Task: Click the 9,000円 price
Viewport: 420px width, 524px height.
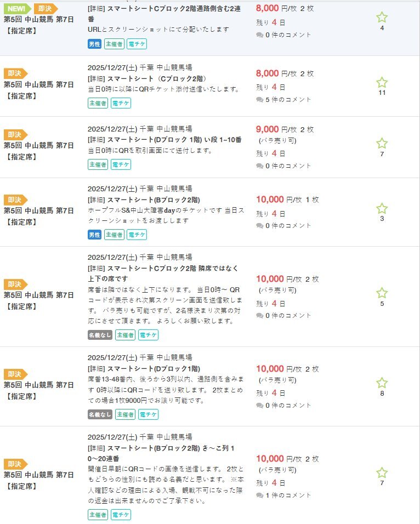Action: point(268,129)
